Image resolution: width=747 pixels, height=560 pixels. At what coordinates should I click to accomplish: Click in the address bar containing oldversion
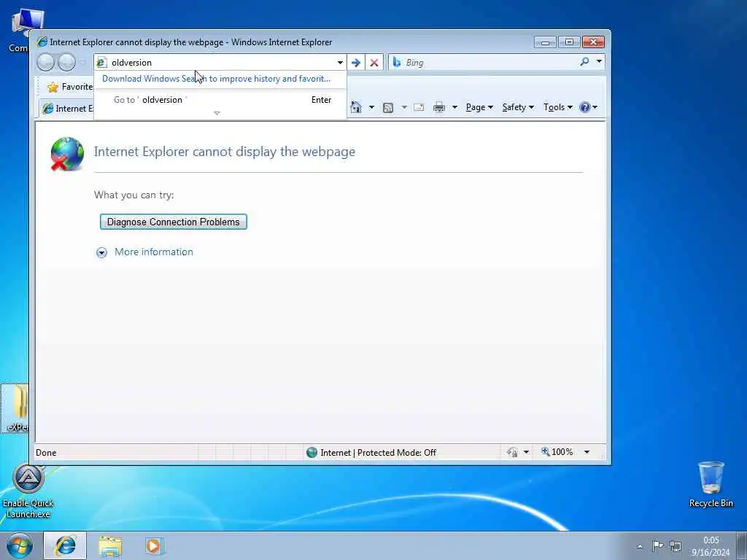(x=221, y=63)
